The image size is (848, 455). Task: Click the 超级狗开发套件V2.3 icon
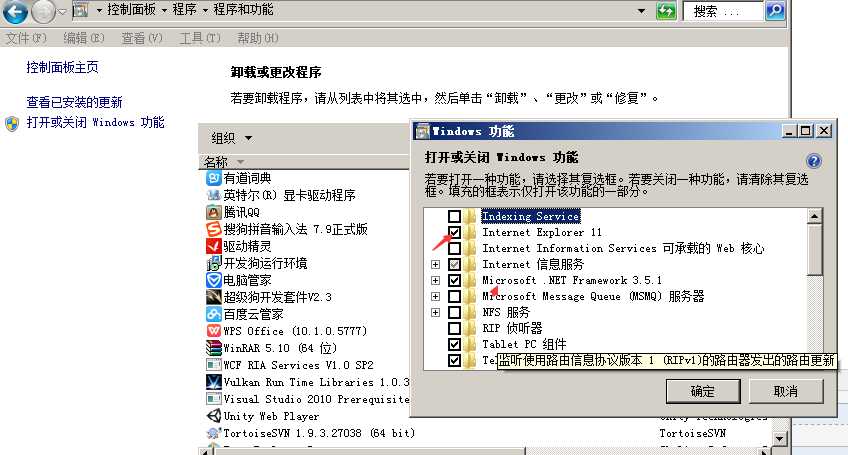coord(214,297)
